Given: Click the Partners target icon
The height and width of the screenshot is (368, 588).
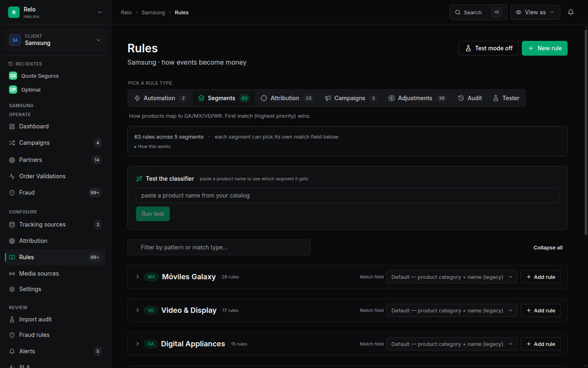Looking at the screenshot, I should click(x=12, y=160).
